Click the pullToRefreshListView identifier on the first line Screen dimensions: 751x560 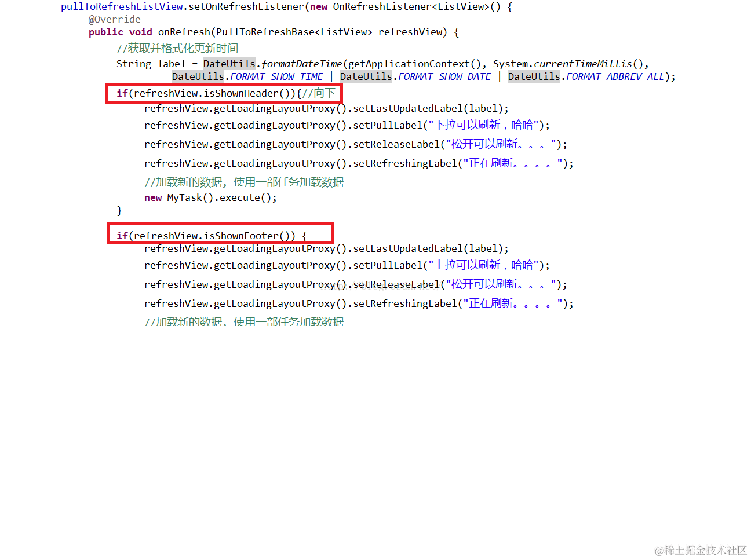coord(122,7)
